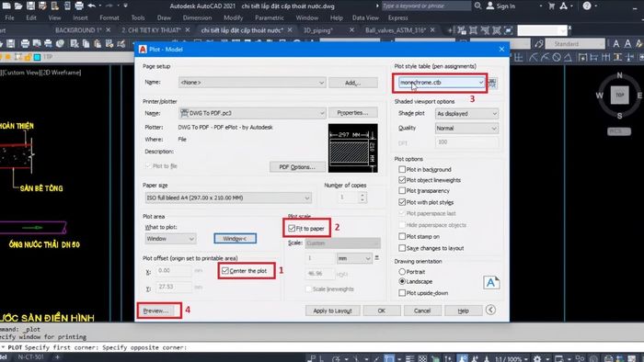Click the Paste icon in standard toolbar
Viewport: 644px width, 362px height.
[x=98, y=43]
